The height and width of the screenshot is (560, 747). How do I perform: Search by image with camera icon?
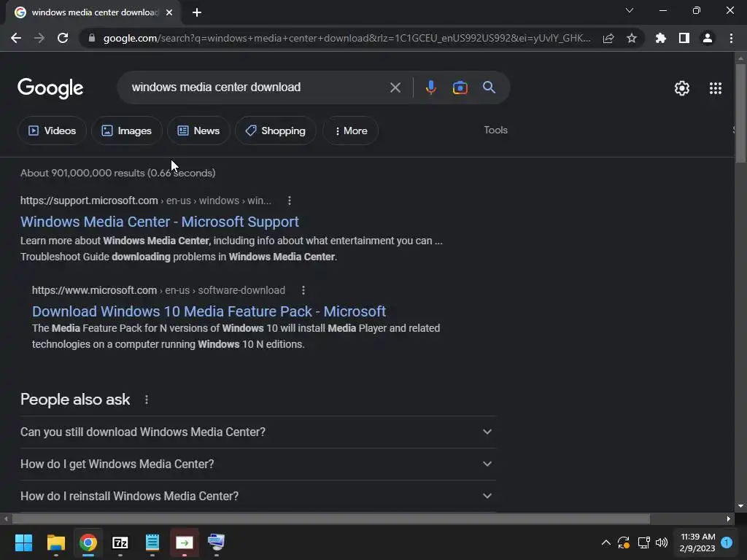click(460, 87)
